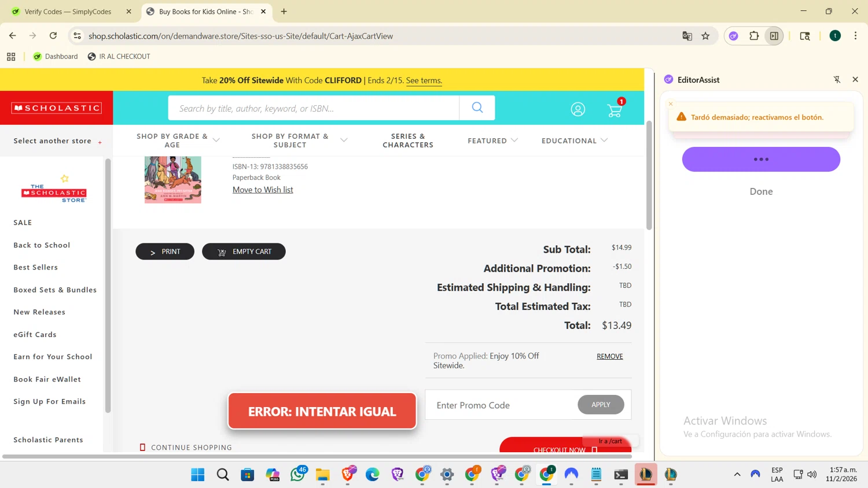Image resolution: width=868 pixels, height=488 pixels.
Task: Toggle the browser side panel icon
Action: point(774,36)
